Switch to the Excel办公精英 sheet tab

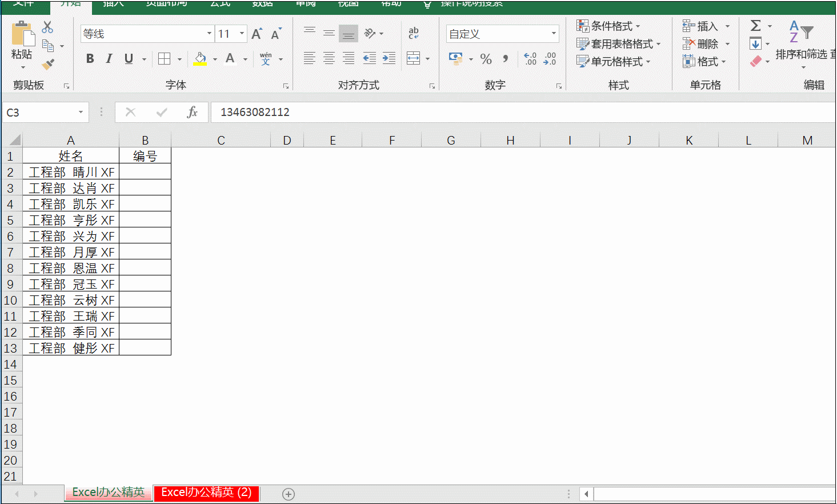coord(109,493)
